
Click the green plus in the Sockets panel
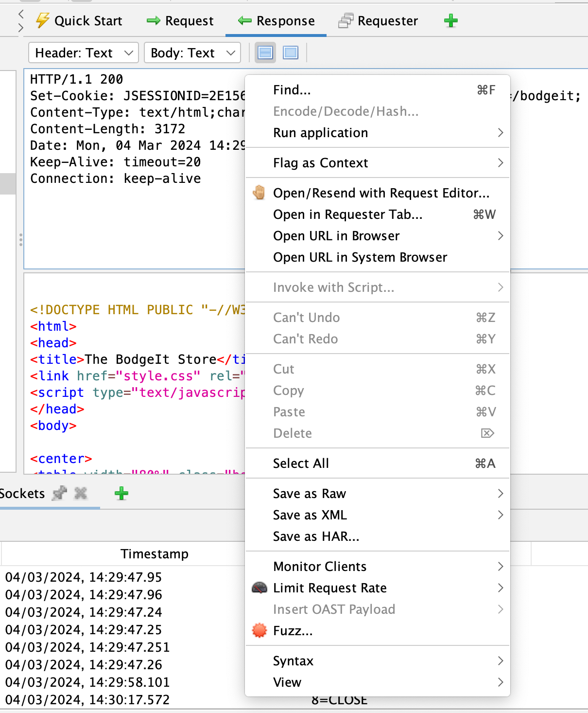[x=121, y=493]
